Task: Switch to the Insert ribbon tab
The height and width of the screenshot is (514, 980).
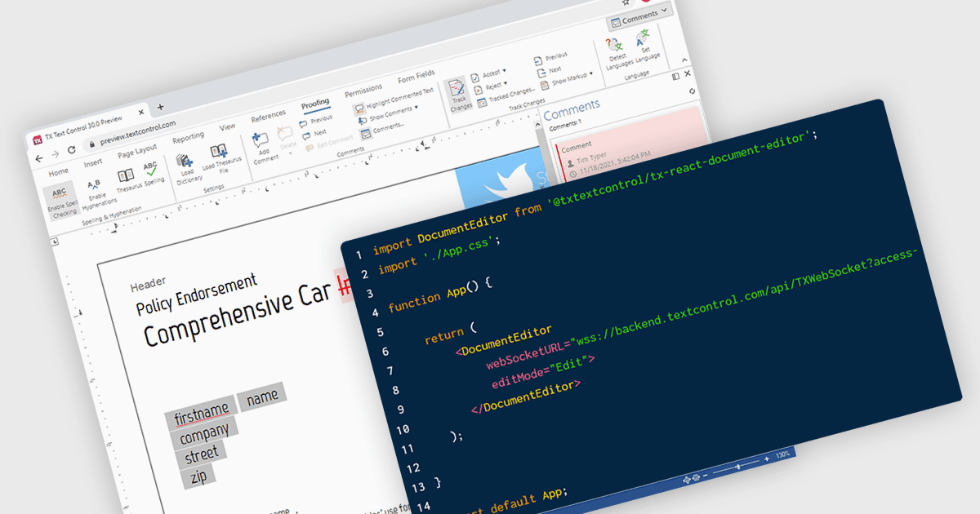Action: (93, 163)
